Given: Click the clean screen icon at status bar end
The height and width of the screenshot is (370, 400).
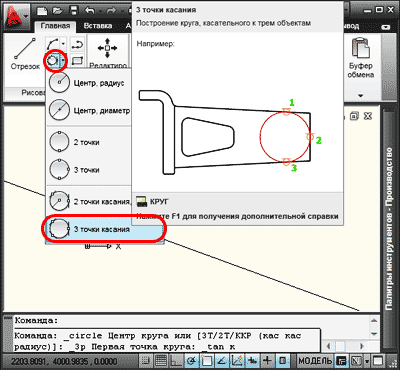Looking at the screenshot, I should pos(377,361).
